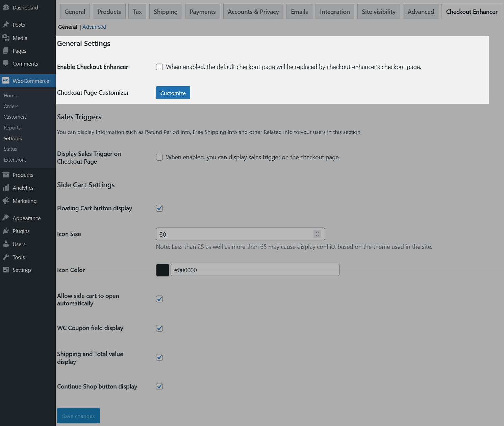This screenshot has width=504, height=426.
Task: Expand the Orders submenu item
Action: 11,106
